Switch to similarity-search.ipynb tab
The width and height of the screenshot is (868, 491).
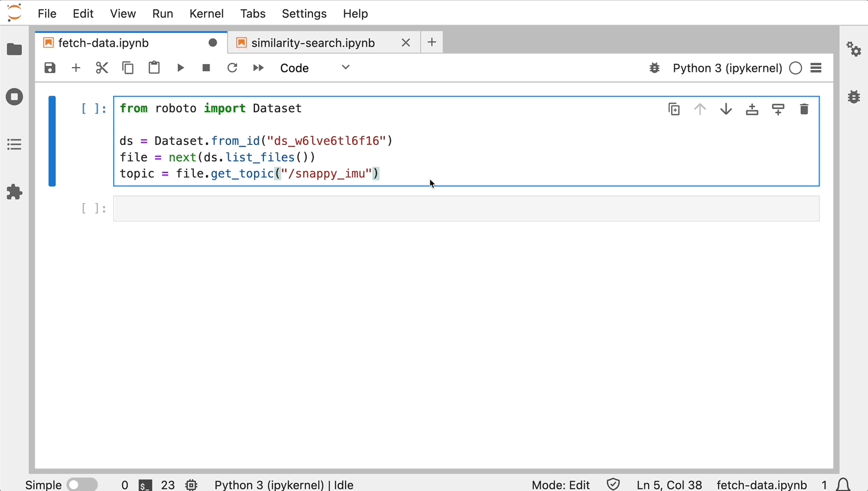[312, 43]
